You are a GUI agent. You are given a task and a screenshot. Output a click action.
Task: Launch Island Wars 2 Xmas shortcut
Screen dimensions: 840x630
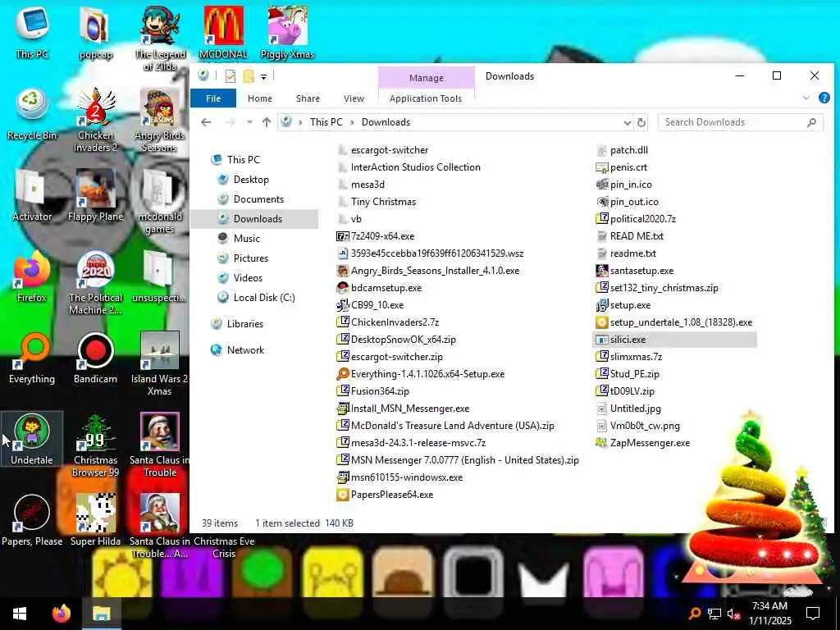tap(160, 363)
